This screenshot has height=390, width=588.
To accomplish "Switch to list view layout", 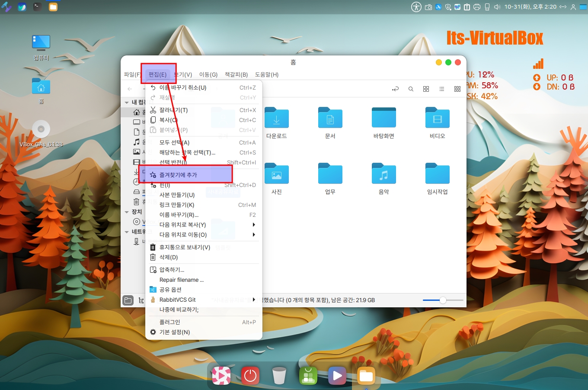I will pos(441,89).
